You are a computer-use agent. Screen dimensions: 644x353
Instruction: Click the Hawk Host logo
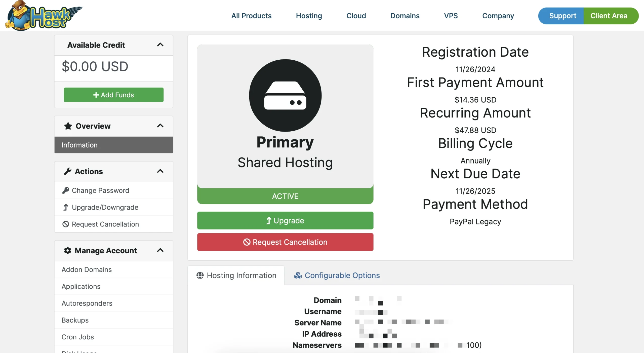tap(44, 16)
